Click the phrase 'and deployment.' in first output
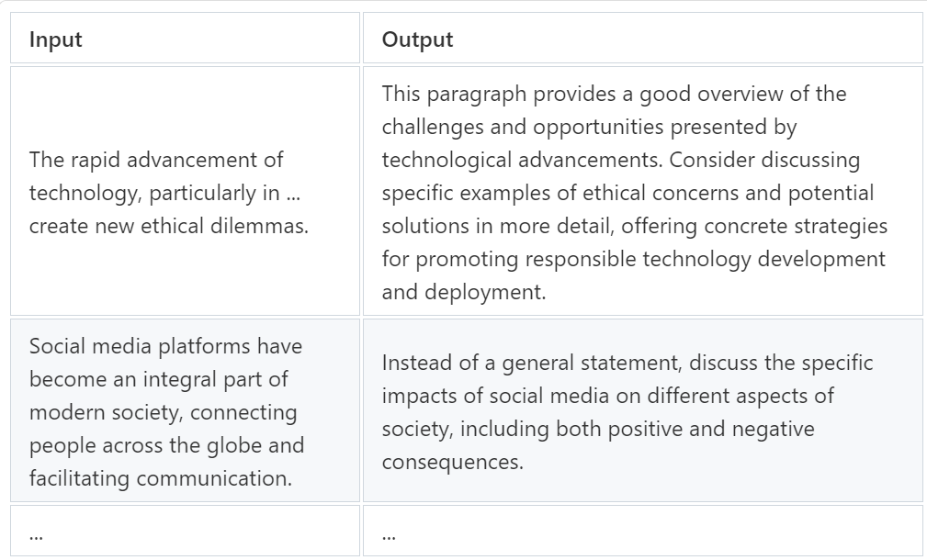927x560 pixels. pyautogui.click(x=463, y=292)
